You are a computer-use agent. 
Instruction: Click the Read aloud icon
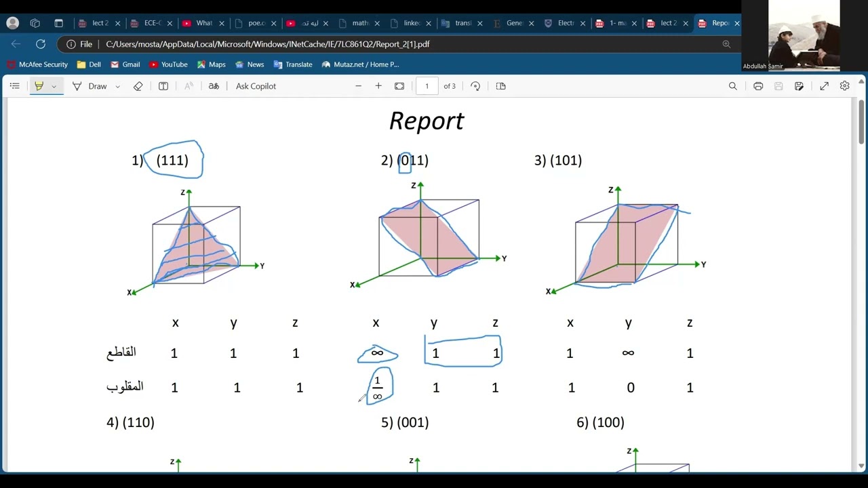189,86
